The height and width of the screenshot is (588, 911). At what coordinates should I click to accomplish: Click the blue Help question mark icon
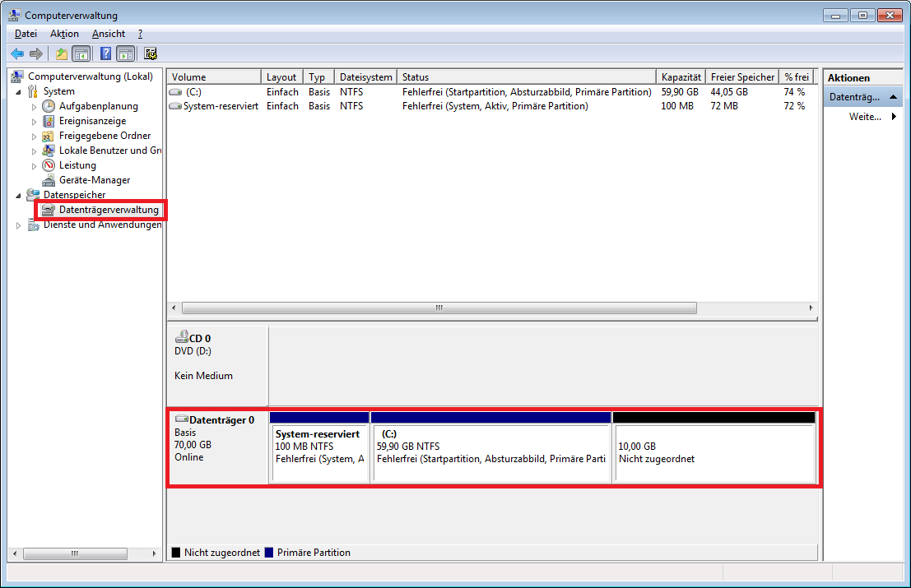(x=105, y=53)
